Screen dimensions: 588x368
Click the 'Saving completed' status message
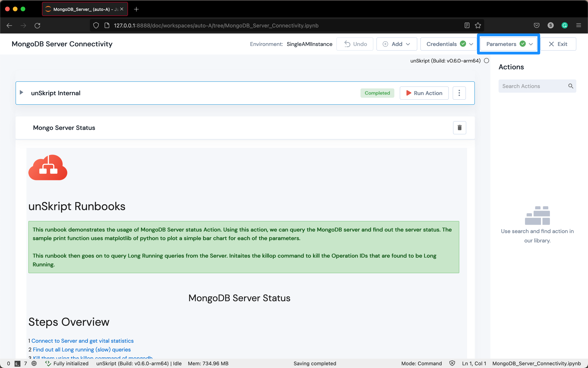315,363
